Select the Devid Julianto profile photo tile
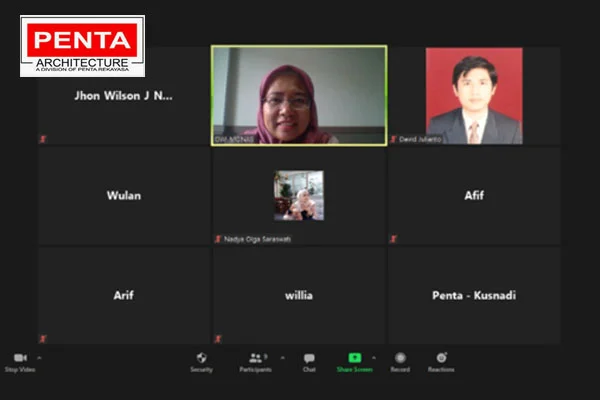 (x=474, y=96)
